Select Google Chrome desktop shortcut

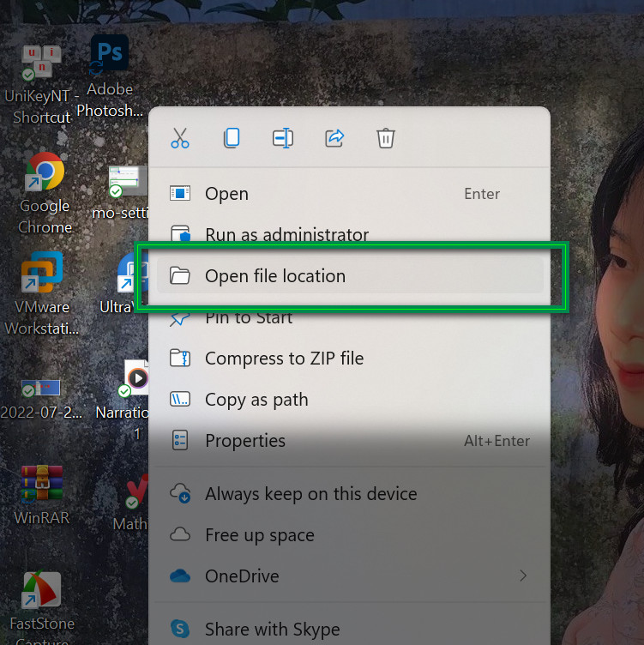(45, 192)
